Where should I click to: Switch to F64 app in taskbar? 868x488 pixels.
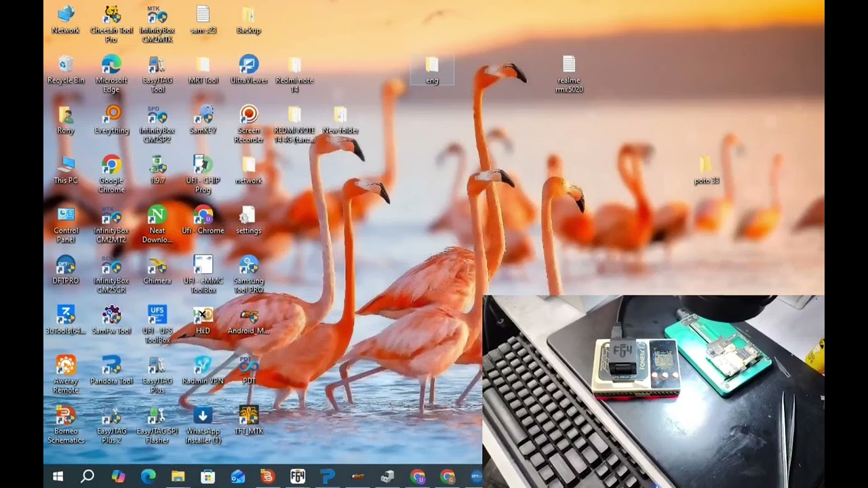click(x=298, y=476)
